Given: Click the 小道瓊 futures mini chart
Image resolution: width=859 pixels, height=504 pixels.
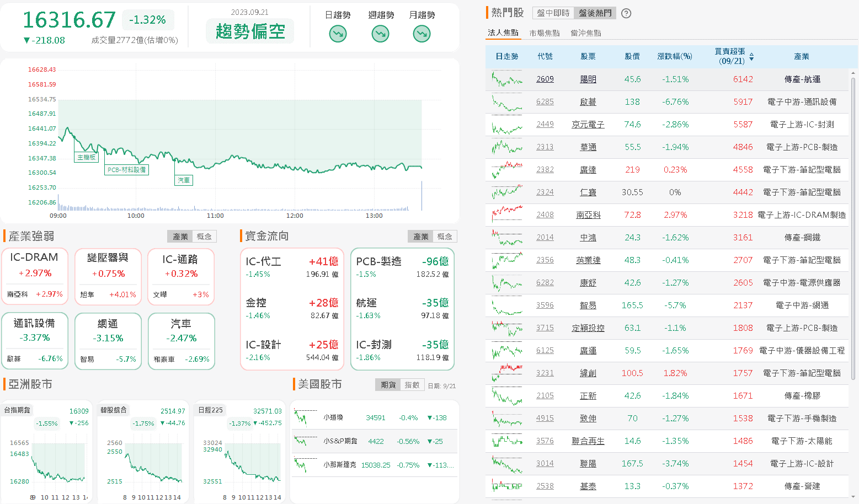Looking at the screenshot, I should (x=305, y=418).
